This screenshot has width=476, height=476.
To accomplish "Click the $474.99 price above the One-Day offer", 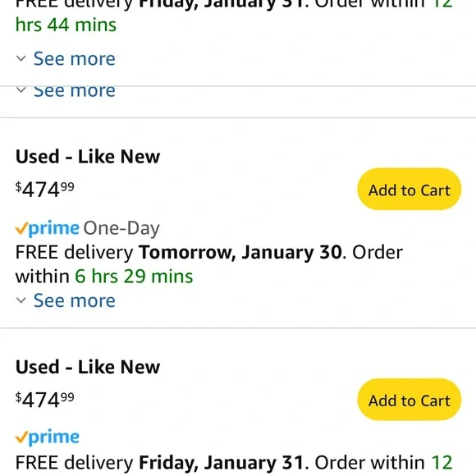I will click(45, 189).
